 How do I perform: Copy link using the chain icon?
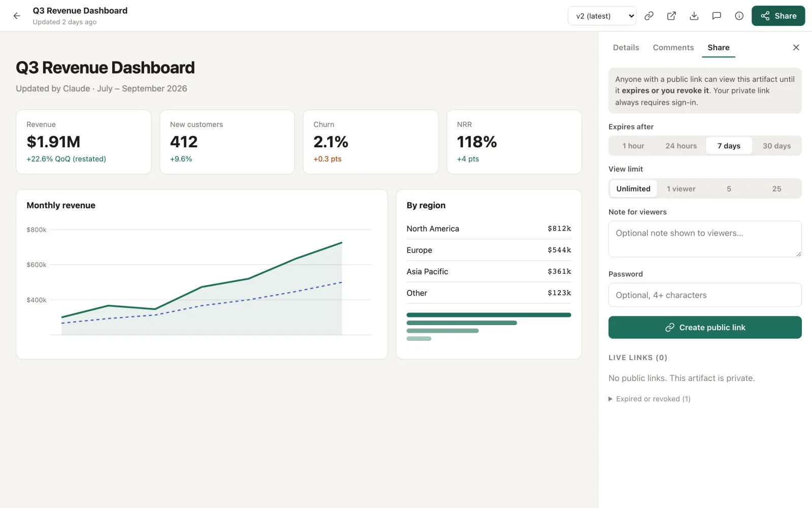pos(649,16)
